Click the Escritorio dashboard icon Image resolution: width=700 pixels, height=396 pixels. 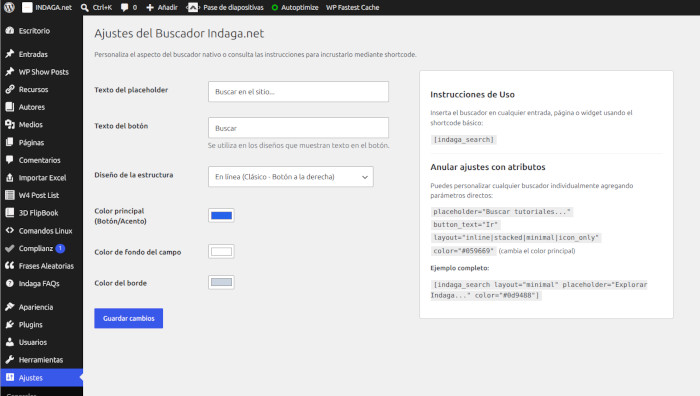[x=10, y=30]
